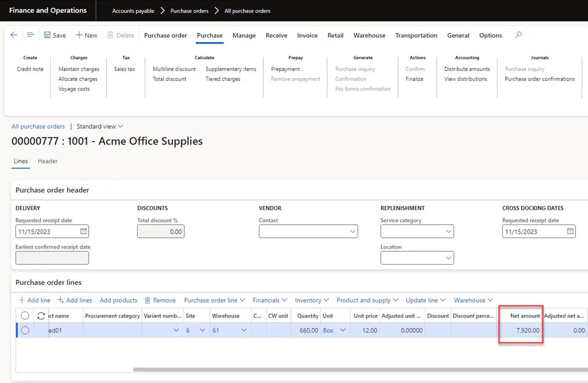588x383 pixels.
Task: Switch to the Header tab
Action: point(48,161)
